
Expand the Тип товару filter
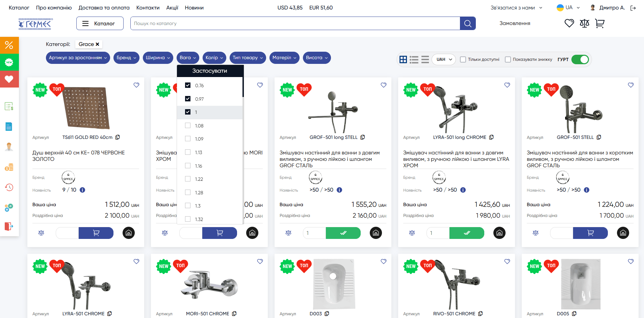click(x=248, y=58)
